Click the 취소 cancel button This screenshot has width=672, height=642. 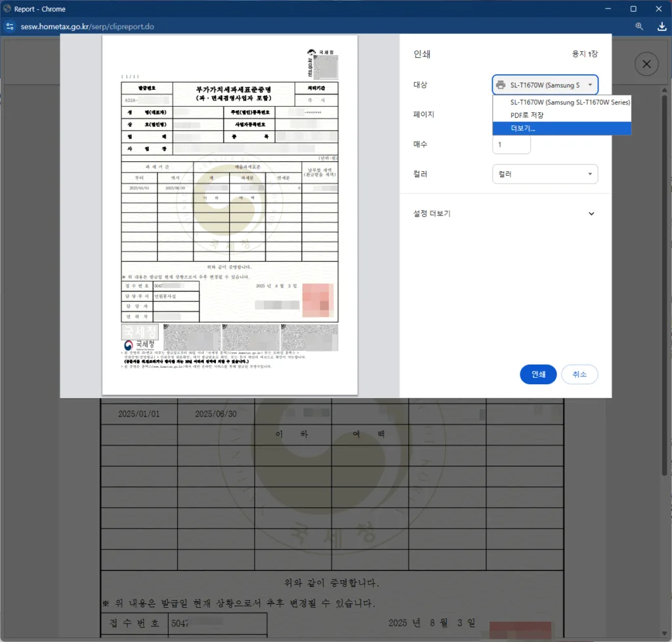pyautogui.click(x=579, y=374)
